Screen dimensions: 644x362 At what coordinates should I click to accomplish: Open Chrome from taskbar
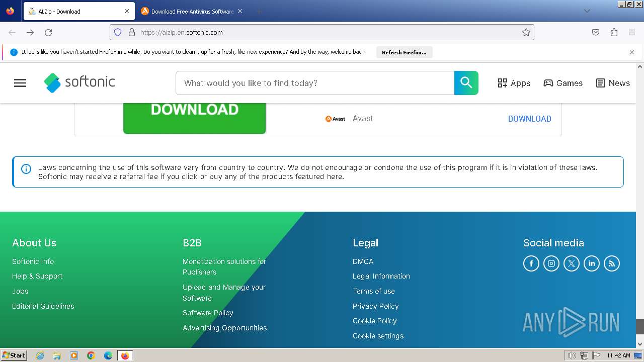coord(91,355)
